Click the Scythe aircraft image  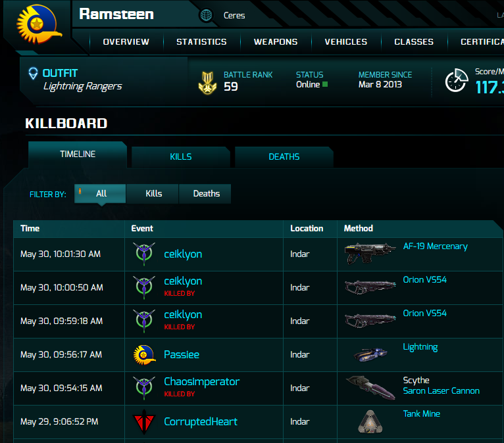[x=370, y=387]
